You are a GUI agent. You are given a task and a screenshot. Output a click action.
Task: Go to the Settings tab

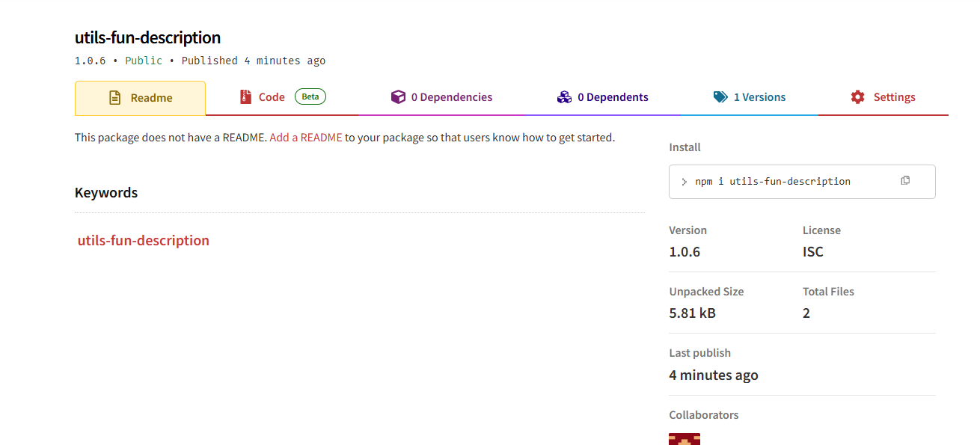pyautogui.click(x=894, y=97)
